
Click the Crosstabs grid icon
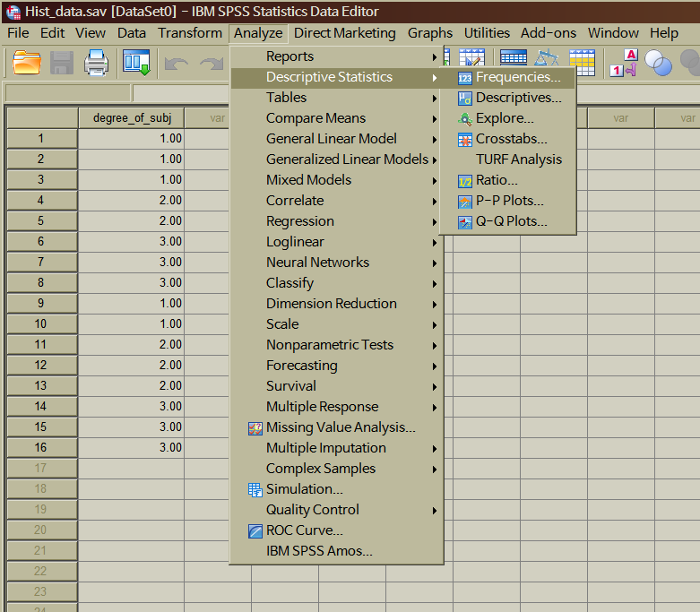click(x=465, y=140)
